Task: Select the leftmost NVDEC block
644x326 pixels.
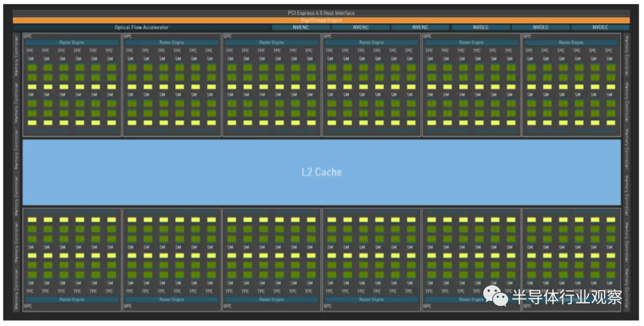Action: pos(481,27)
